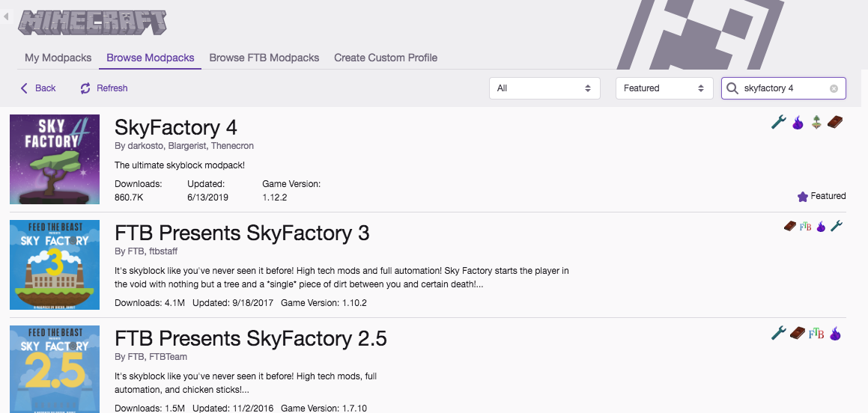Go Back using the Back button
868x413 pixels.
click(x=37, y=88)
